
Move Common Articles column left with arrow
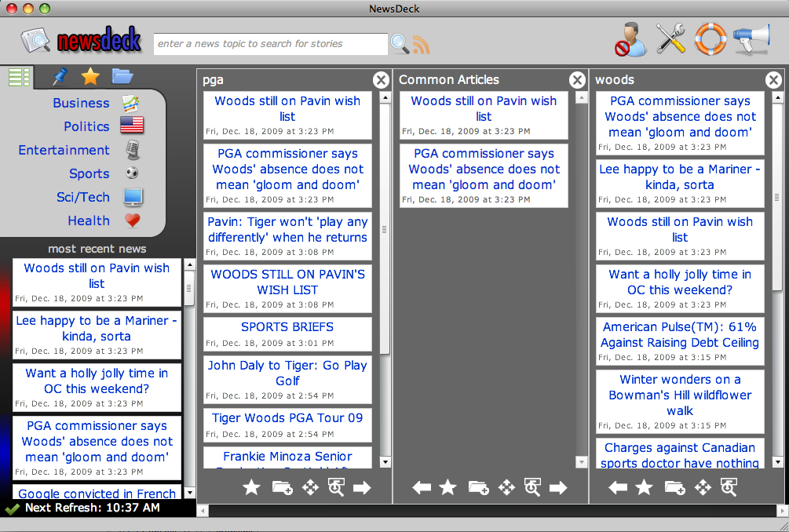coord(422,487)
